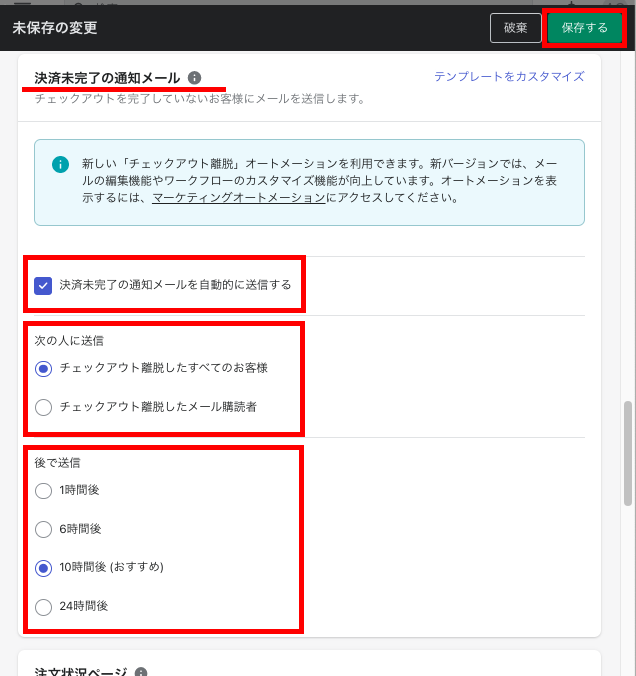
Task: Click the green 保存する button
Action: 584,28
